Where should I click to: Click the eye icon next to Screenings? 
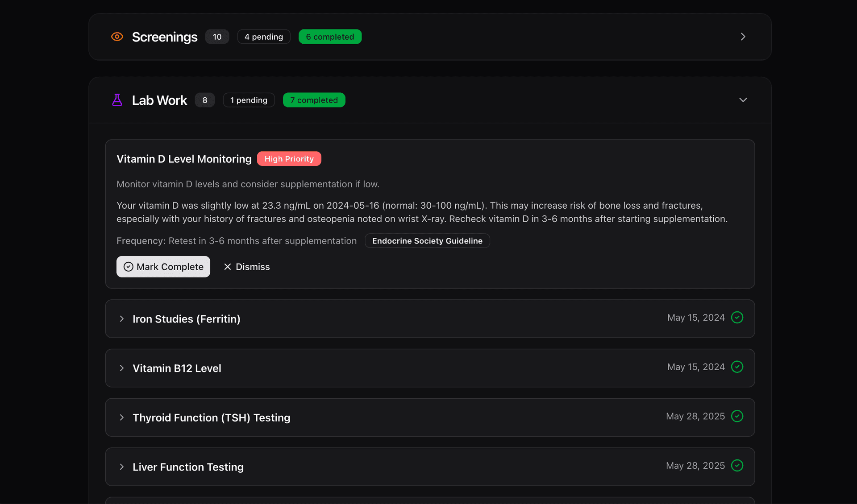(x=117, y=37)
